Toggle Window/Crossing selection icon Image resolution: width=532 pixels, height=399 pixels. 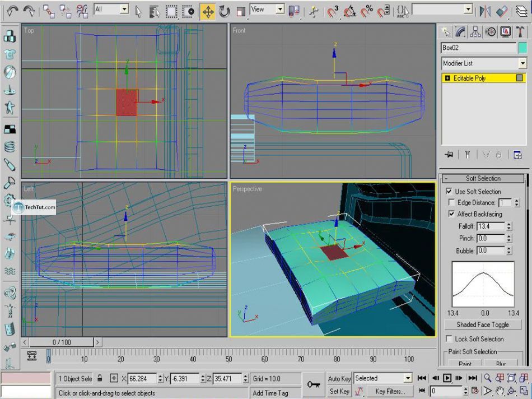tap(188, 12)
